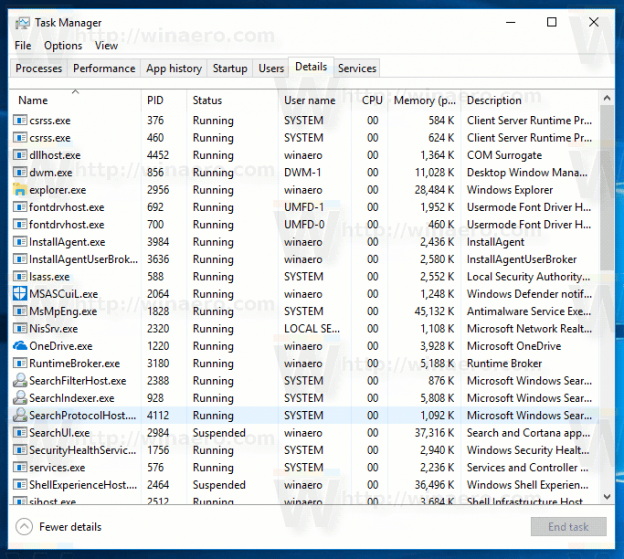Click the dwm.exe process icon
The height and width of the screenshot is (559, 624).
[20, 172]
